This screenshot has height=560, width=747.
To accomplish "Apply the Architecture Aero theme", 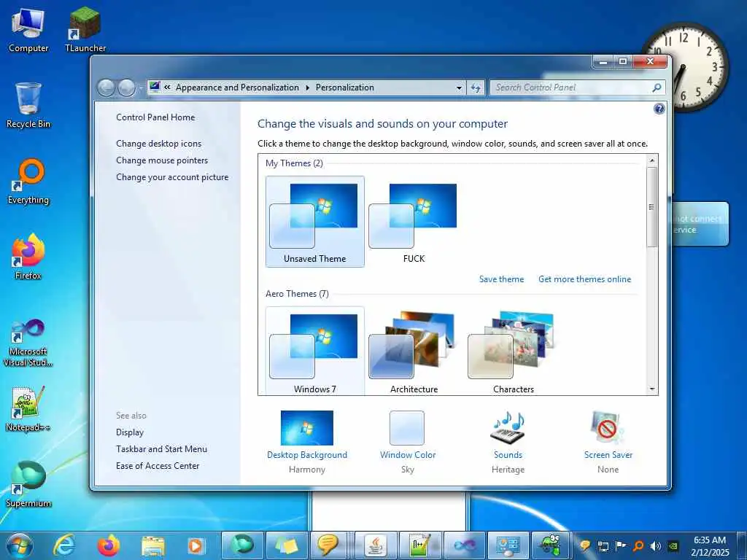I will click(414, 351).
